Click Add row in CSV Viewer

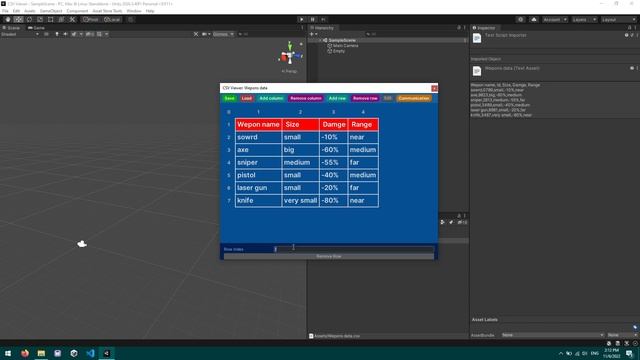pos(337,98)
